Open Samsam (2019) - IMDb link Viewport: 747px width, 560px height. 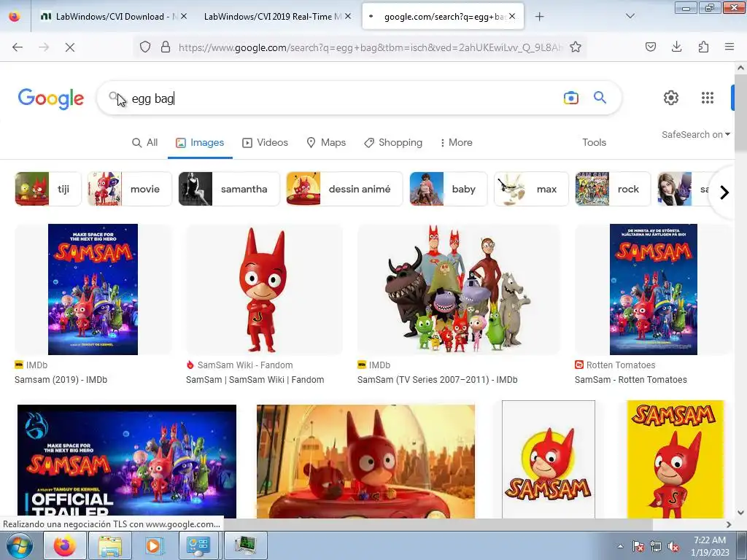pyautogui.click(x=61, y=380)
